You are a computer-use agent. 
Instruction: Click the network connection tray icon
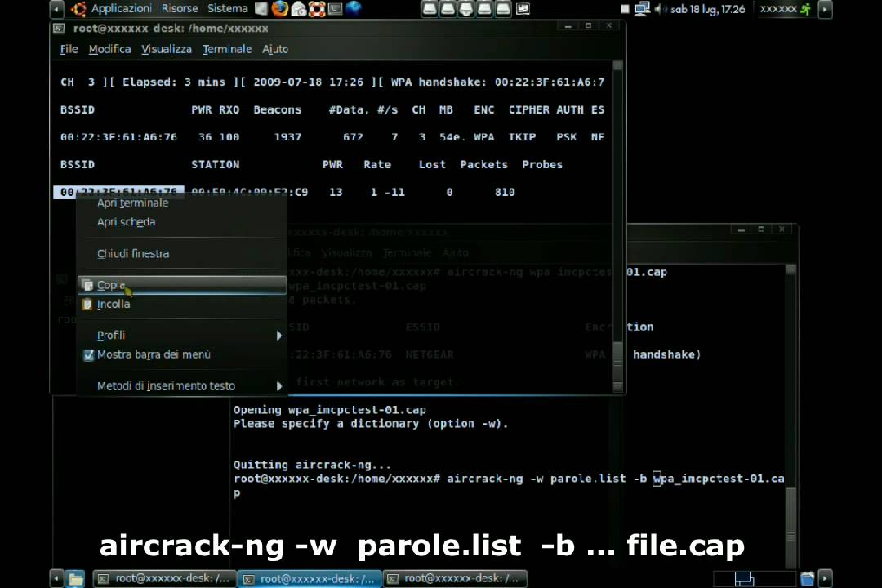point(642,9)
